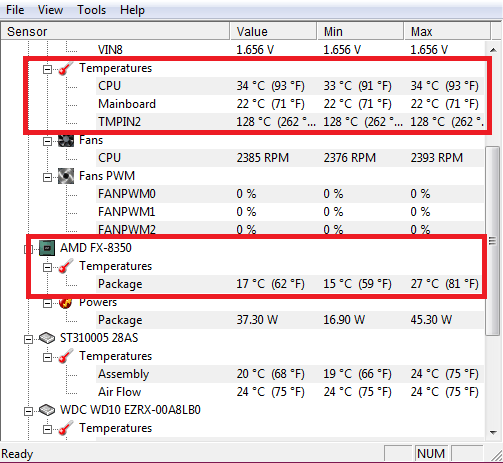
Task: Click the fan icon beside Fans PWM
Action: point(66,176)
